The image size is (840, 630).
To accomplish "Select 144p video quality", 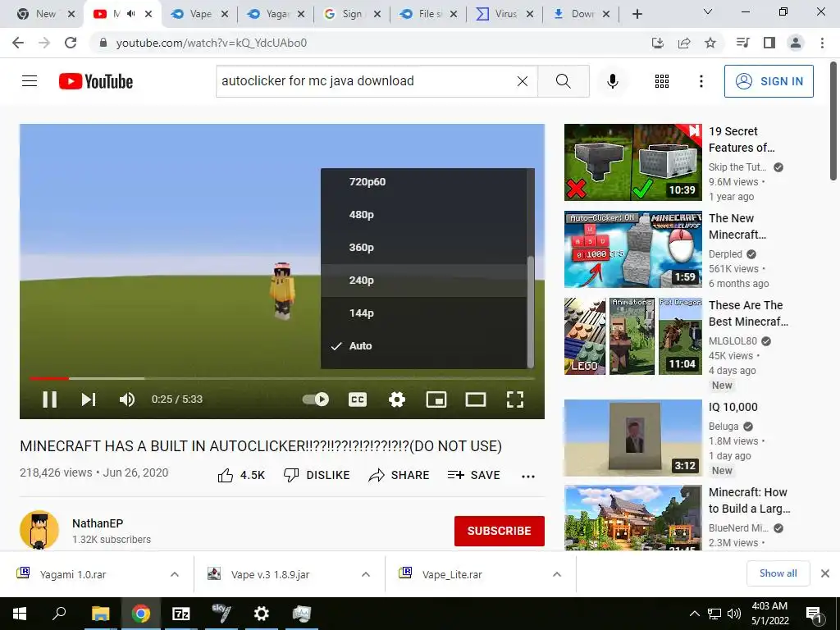I will tap(424, 313).
